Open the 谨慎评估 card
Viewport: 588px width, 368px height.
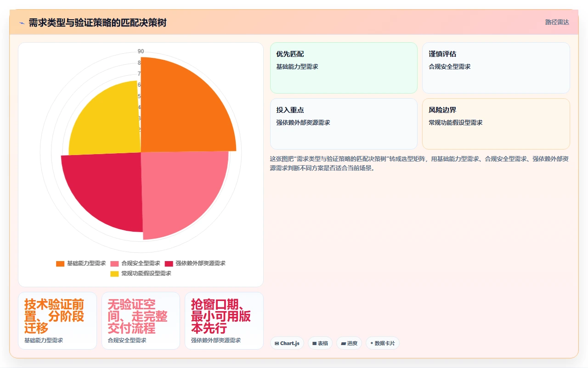[x=496, y=68]
